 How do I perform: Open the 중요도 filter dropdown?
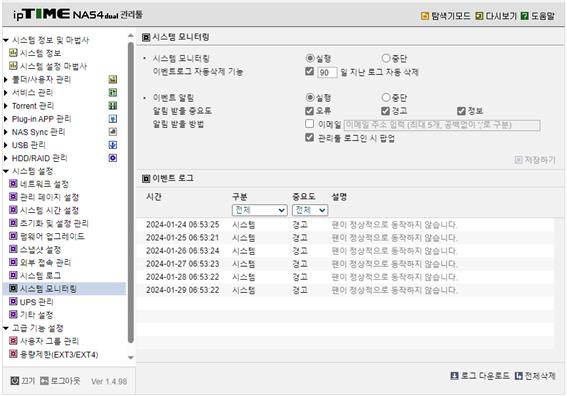point(310,210)
